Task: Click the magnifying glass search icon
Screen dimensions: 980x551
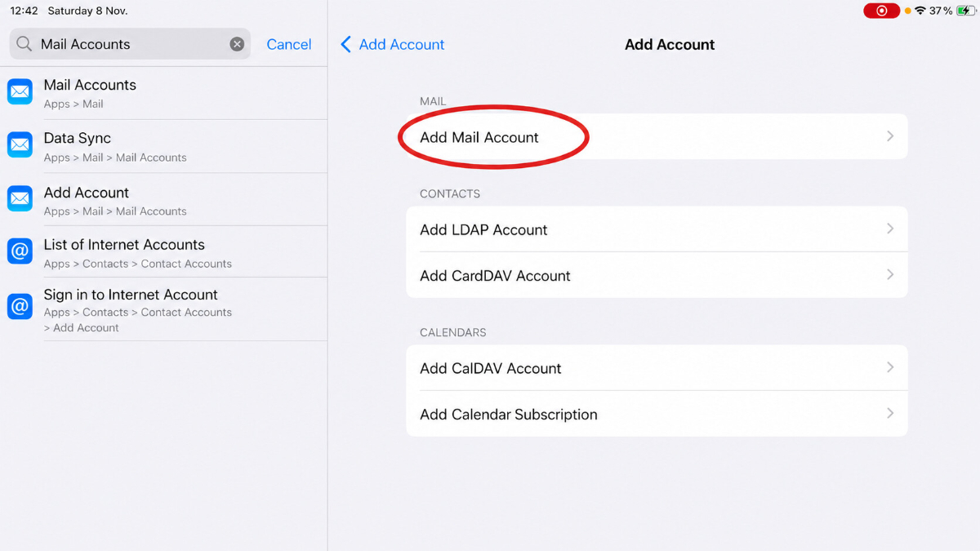Action: point(24,44)
